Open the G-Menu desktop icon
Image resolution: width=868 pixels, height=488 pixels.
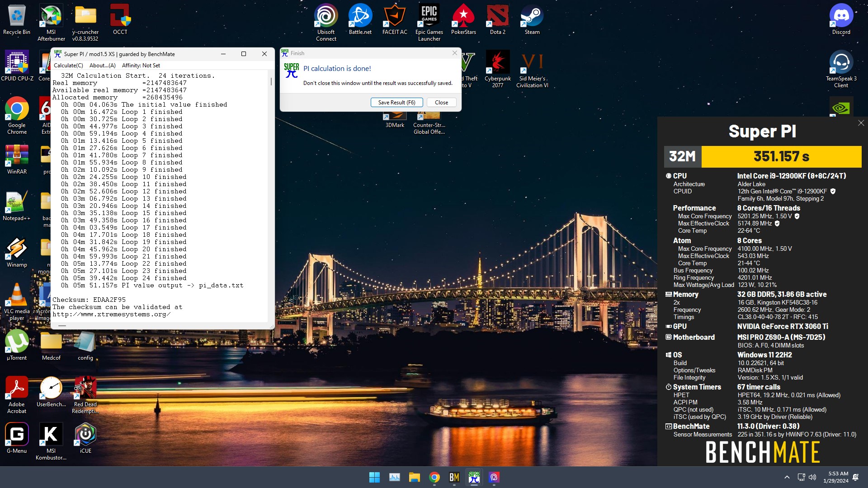(x=17, y=438)
